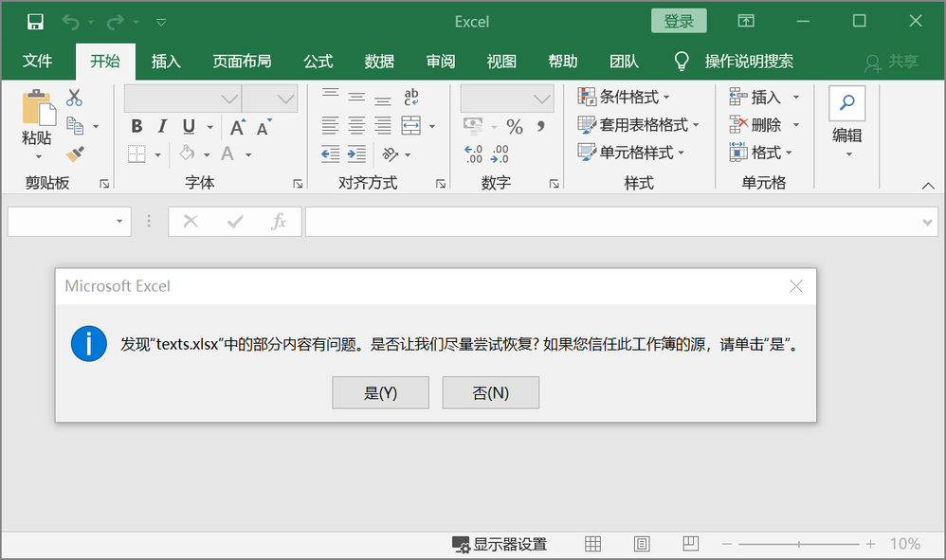Image resolution: width=946 pixels, height=560 pixels.
Task: Toggle Underline formatting
Action: [x=189, y=126]
